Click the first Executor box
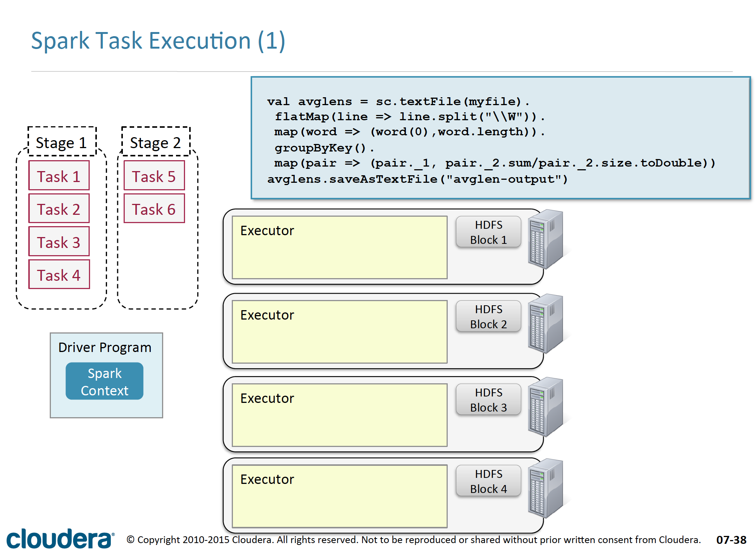 click(x=339, y=247)
